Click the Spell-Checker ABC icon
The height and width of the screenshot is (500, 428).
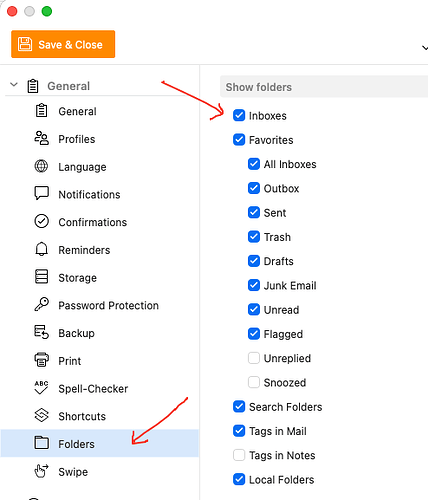(41, 388)
